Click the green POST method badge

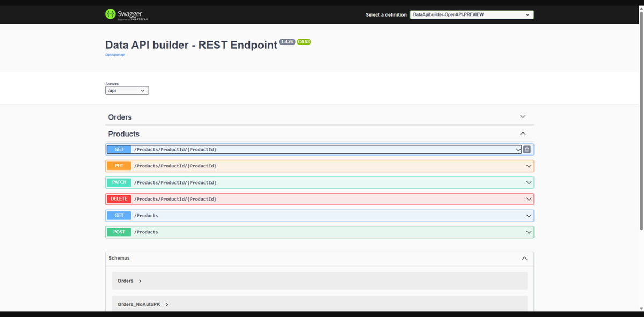pyautogui.click(x=119, y=232)
